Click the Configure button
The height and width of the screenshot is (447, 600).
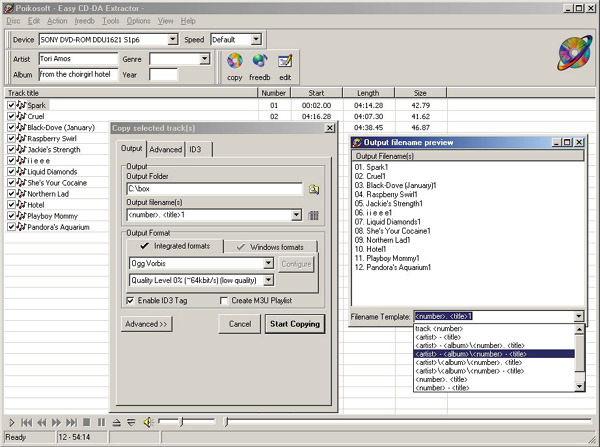click(x=296, y=264)
